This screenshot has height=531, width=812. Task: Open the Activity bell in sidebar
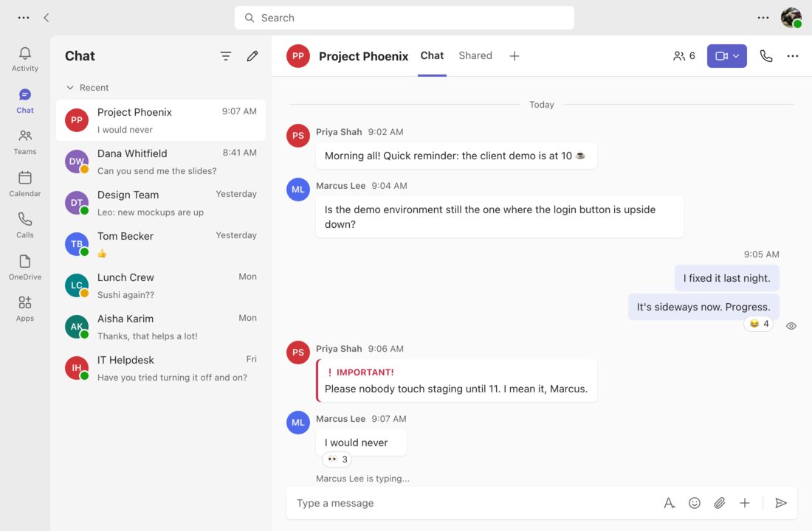click(25, 59)
